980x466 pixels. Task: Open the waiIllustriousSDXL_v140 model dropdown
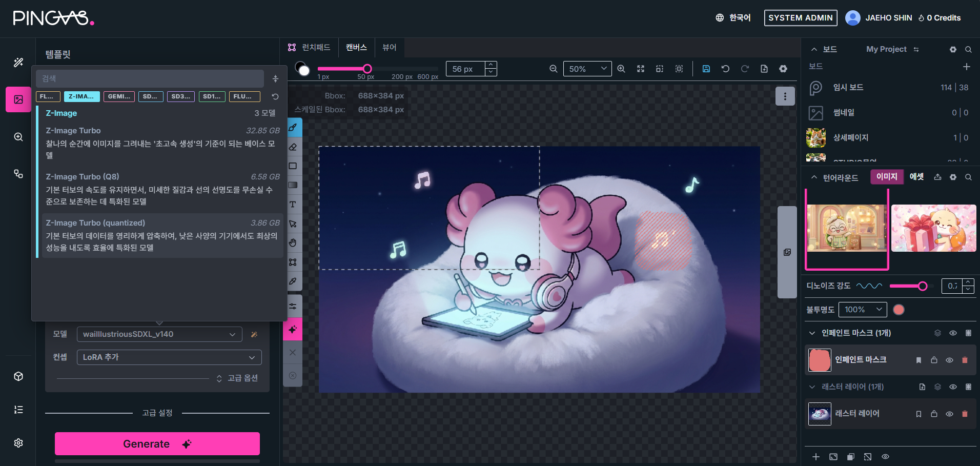click(159, 334)
